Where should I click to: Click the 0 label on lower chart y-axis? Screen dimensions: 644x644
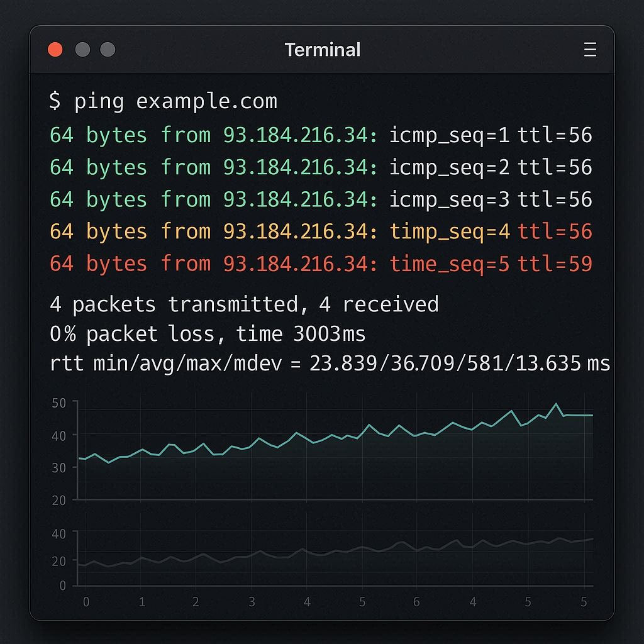pos(62,586)
